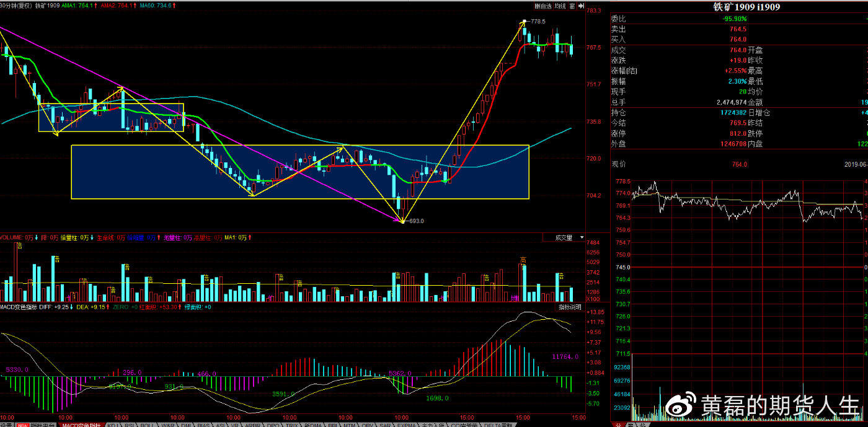Click the 铁矿1909 i1909 contract title
Image resolution: width=868 pixels, height=427 pixels.
pyautogui.click(x=738, y=7)
